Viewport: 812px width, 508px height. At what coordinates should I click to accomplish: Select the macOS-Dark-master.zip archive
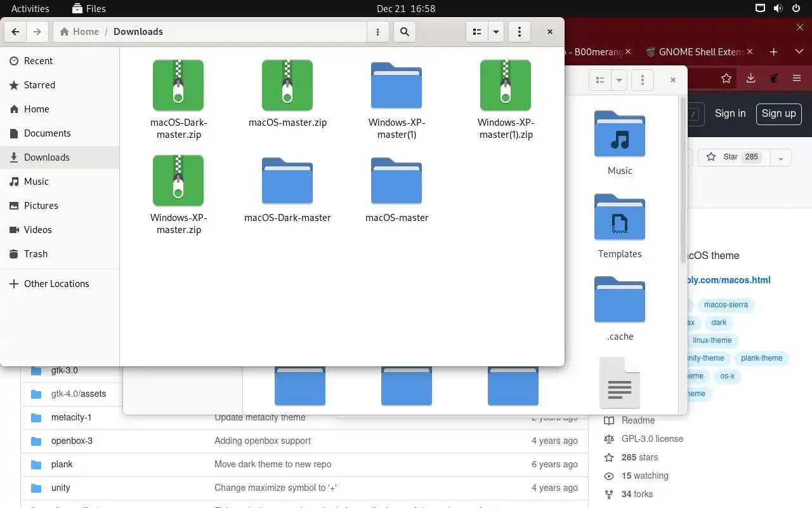[x=178, y=99]
